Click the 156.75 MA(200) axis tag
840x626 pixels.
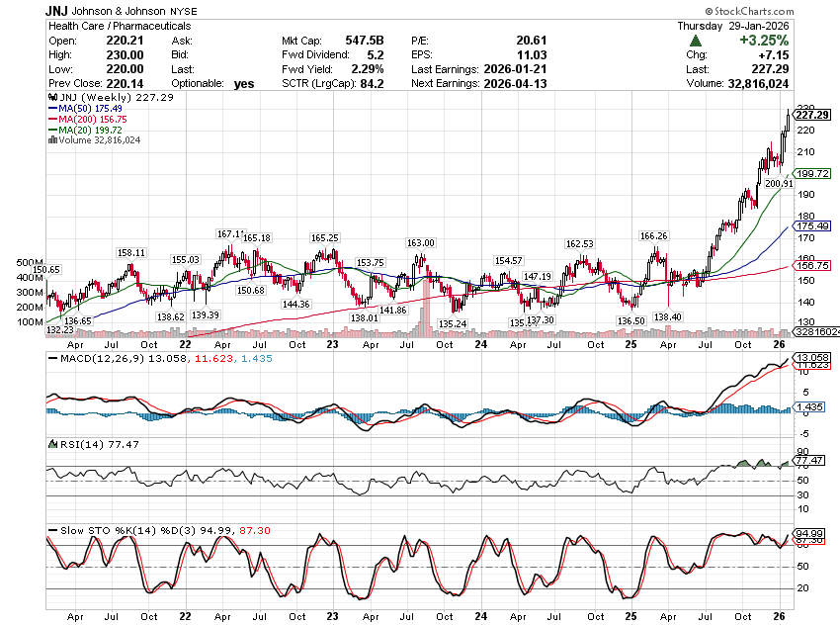coord(812,266)
